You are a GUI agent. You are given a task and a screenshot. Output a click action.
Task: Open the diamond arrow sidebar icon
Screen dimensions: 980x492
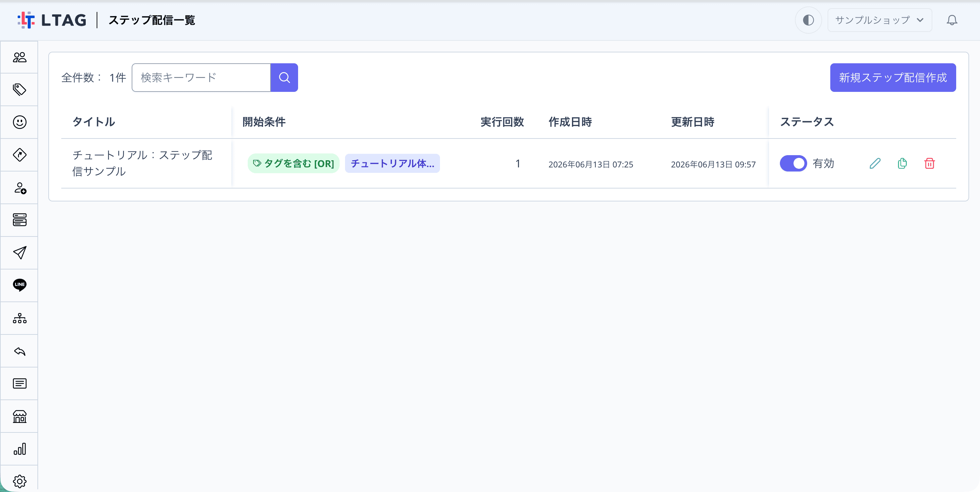click(x=19, y=155)
